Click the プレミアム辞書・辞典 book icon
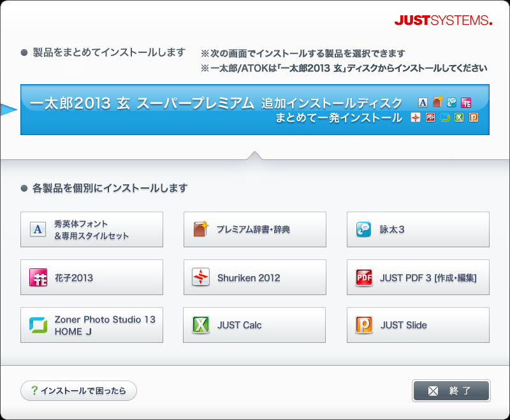This screenshot has width=510, height=420. [201, 229]
